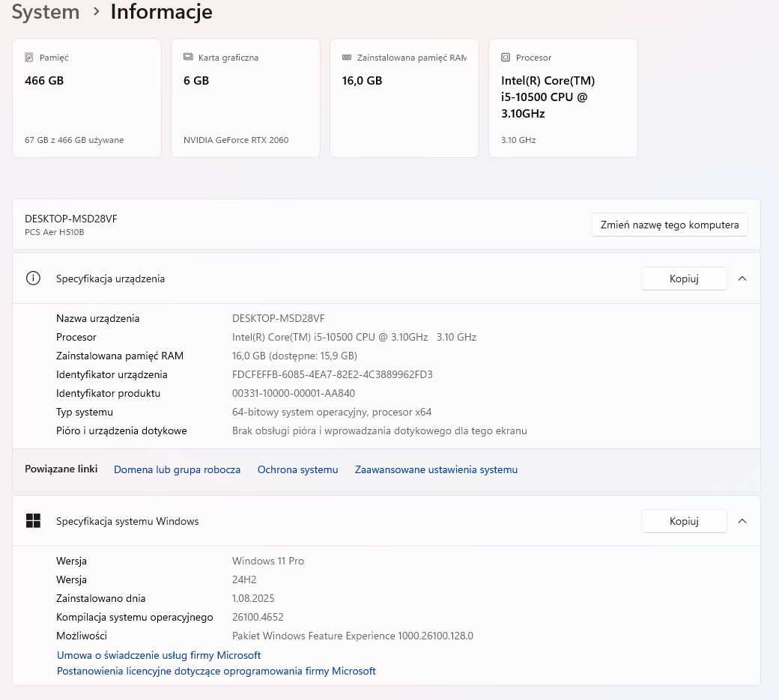Open the Pamięć 466 GB card
This screenshot has height=700, width=779.
pyautogui.click(x=86, y=98)
